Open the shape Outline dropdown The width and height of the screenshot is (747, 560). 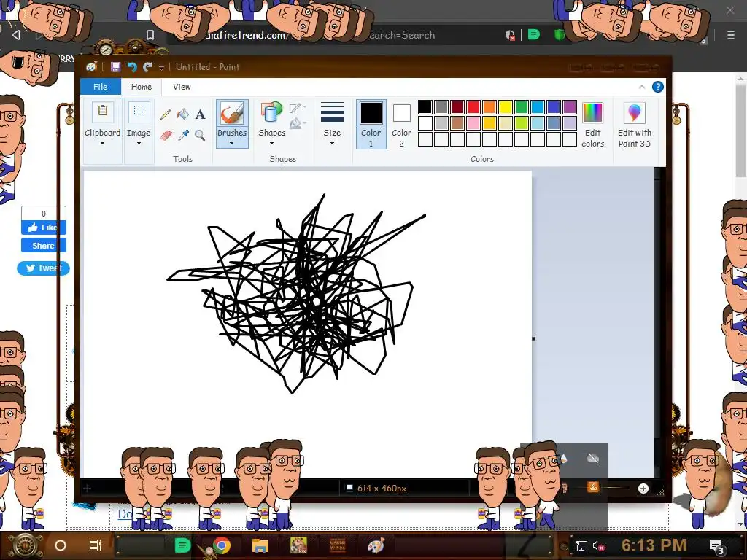pyautogui.click(x=298, y=108)
